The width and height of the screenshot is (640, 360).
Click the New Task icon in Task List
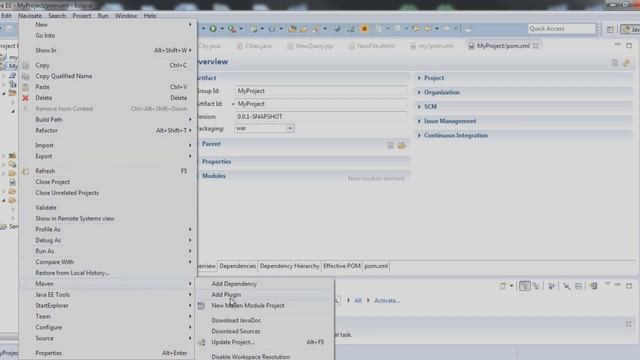click(x=503, y=286)
